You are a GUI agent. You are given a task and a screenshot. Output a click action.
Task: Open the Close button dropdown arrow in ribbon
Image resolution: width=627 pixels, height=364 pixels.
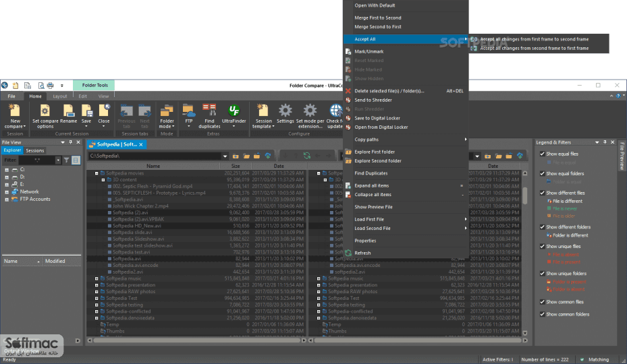pyautogui.click(x=103, y=127)
